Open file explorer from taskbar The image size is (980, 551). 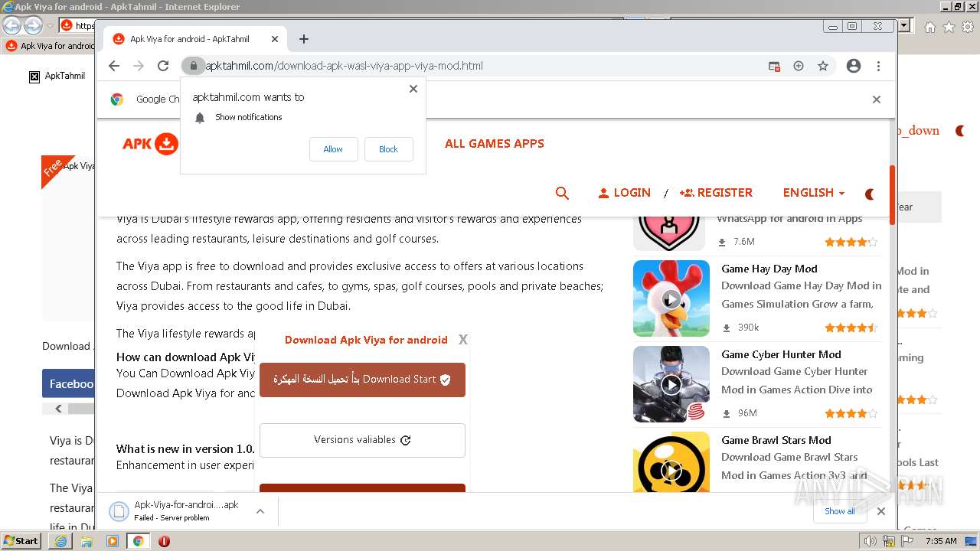click(x=87, y=541)
